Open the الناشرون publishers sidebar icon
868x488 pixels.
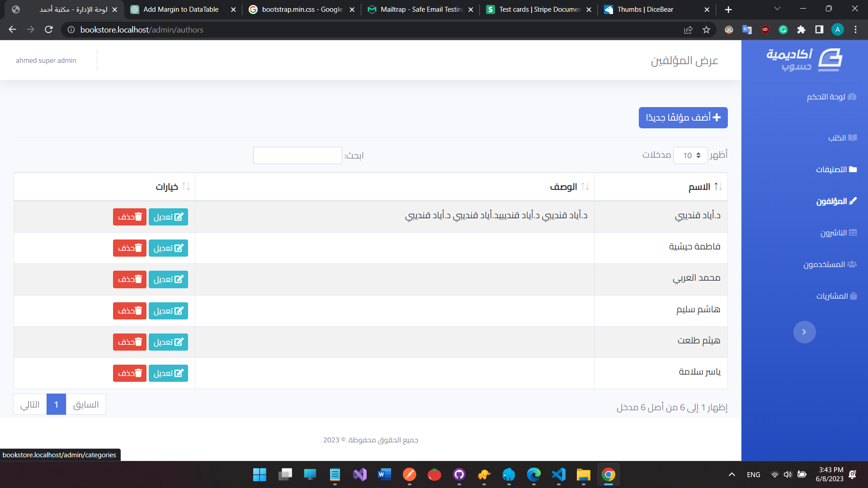click(853, 232)
